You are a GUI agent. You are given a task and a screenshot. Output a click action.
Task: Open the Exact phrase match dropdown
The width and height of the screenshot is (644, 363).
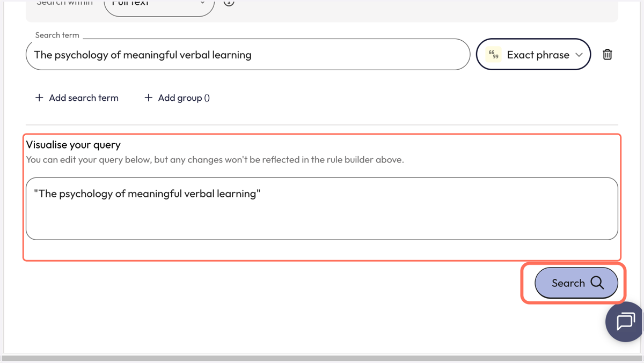[x=533, y=54]
